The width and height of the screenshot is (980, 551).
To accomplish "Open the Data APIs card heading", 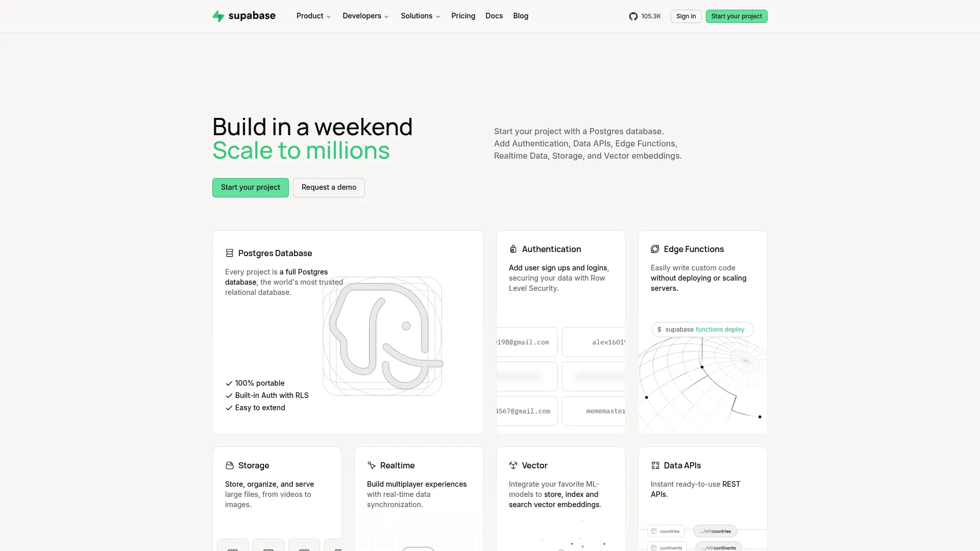I will coord(682,465).
